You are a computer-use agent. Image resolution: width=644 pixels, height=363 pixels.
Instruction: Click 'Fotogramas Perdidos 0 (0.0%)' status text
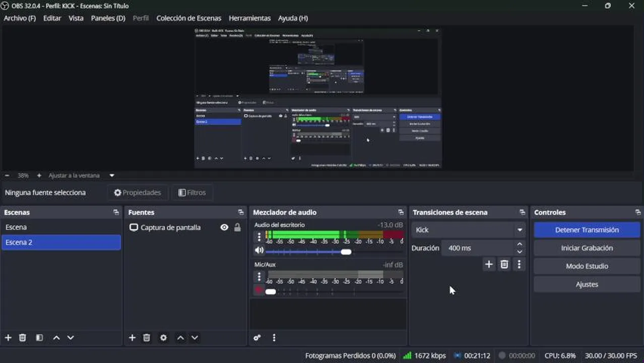tap(350, 355)
